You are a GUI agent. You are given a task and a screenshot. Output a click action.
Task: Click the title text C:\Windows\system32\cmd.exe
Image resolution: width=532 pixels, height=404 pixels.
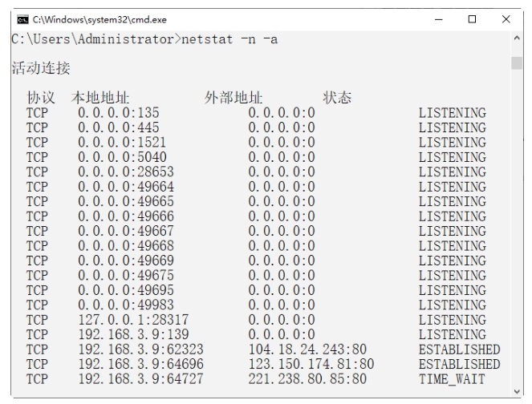pos(99,20)
